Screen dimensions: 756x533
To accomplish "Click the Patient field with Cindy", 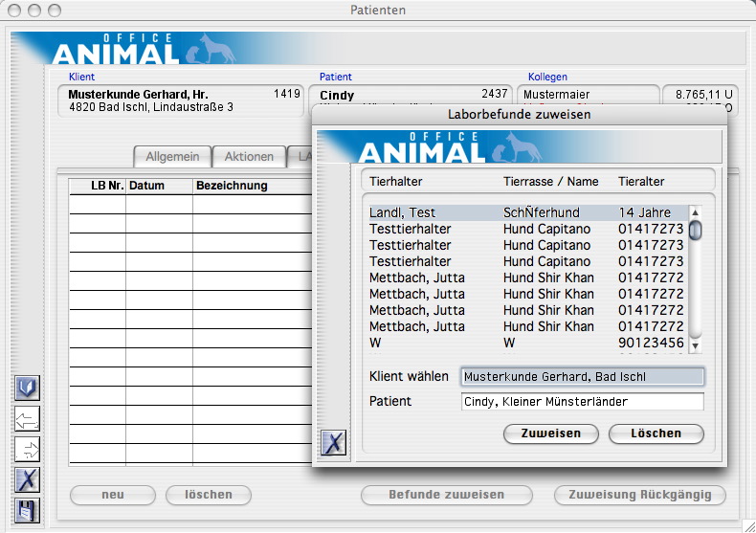I will pos(582,402).
